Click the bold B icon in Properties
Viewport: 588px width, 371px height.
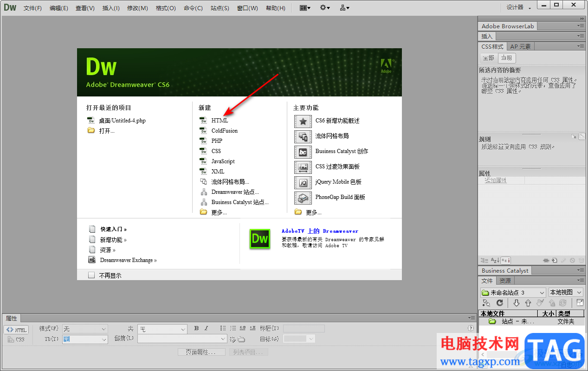[x=197, y=328]
